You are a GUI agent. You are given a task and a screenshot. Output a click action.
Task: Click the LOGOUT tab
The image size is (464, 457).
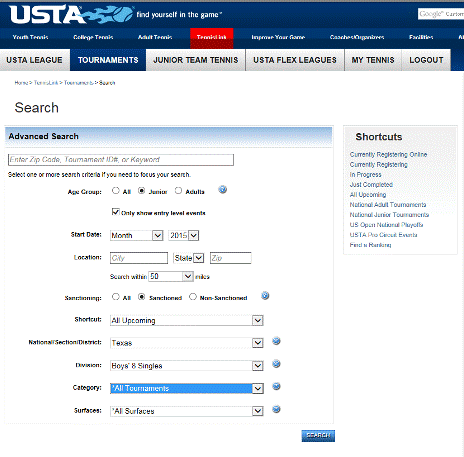(426, 60)
